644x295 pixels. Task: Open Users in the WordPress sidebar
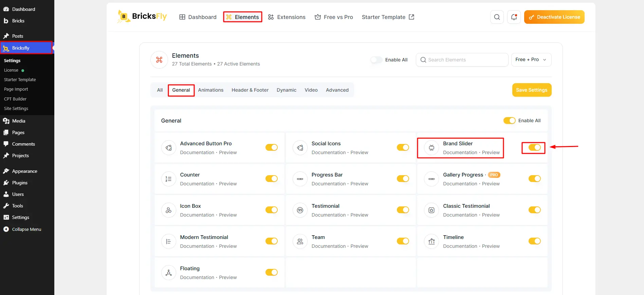(x=27, y=194)
